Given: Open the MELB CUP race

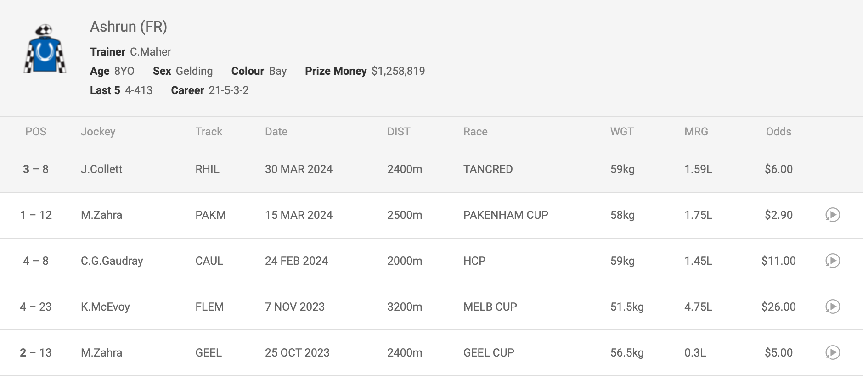Looking at the screenshot, I should [490, 307].
